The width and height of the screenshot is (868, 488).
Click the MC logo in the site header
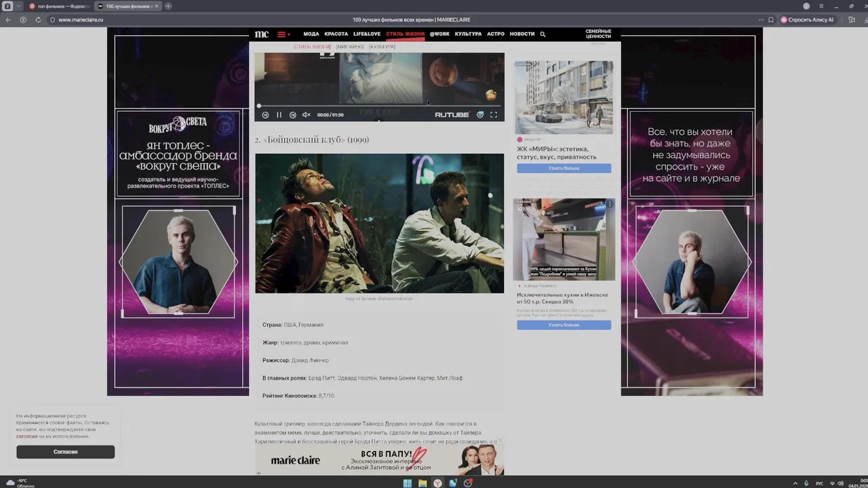tap(262, 34)
